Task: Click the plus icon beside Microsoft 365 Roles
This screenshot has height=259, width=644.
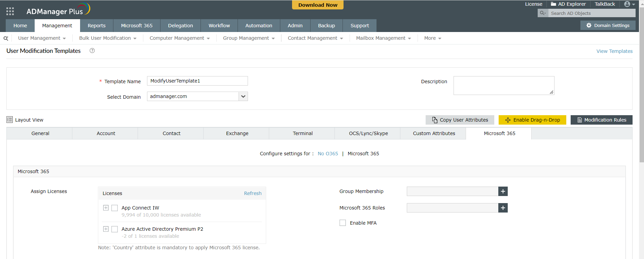Action: pyautogui.click(x=503, y=208)
